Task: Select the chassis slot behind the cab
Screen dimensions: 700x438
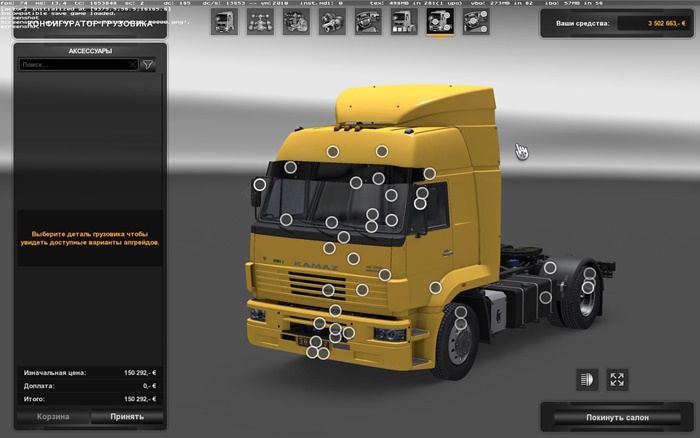Action: (x=550, y=268)
